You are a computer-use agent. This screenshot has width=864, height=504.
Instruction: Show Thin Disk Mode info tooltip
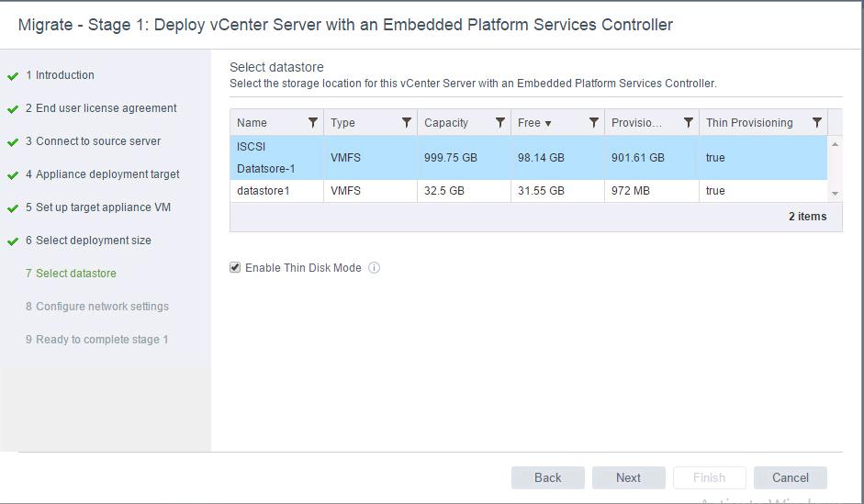pyautogui.click(x=374, y=268)
